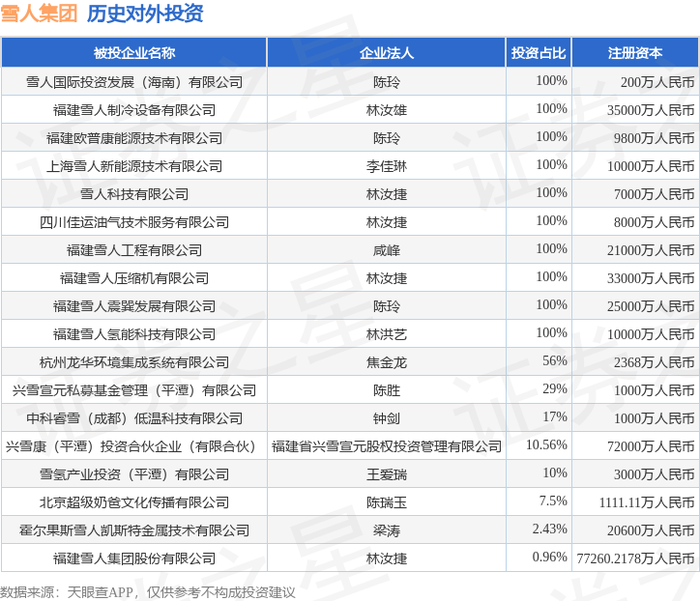Click registered capital 200万人民币

pos(657,82)
